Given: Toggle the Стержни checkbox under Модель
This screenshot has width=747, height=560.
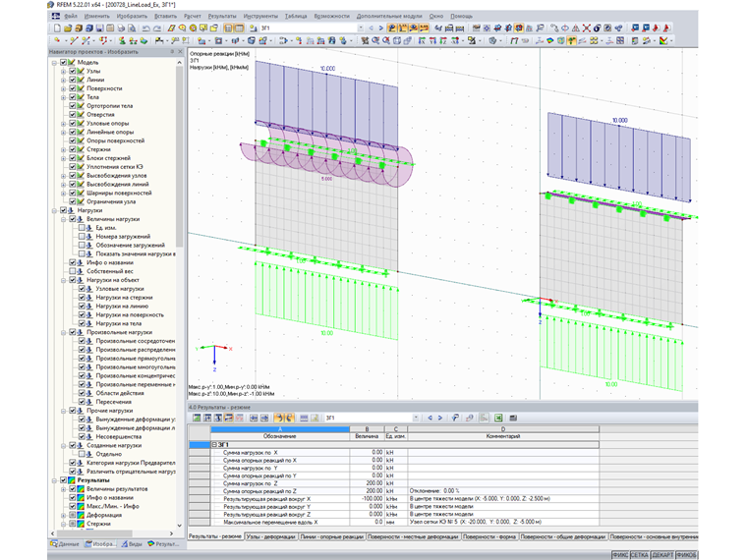Looking at the screenshot, I should 73,149.
